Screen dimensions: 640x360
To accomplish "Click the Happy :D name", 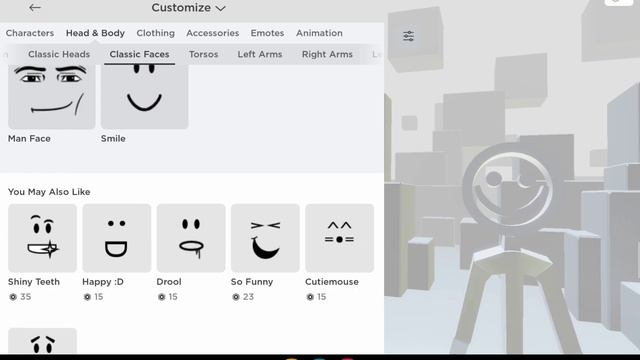I will tap(103, 282).
